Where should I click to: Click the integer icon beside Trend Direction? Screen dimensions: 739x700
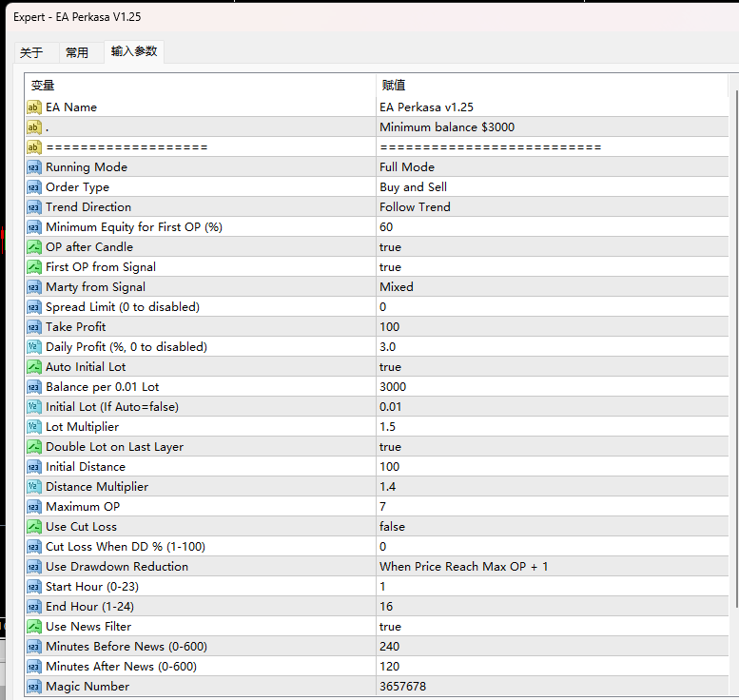(34, 207)
